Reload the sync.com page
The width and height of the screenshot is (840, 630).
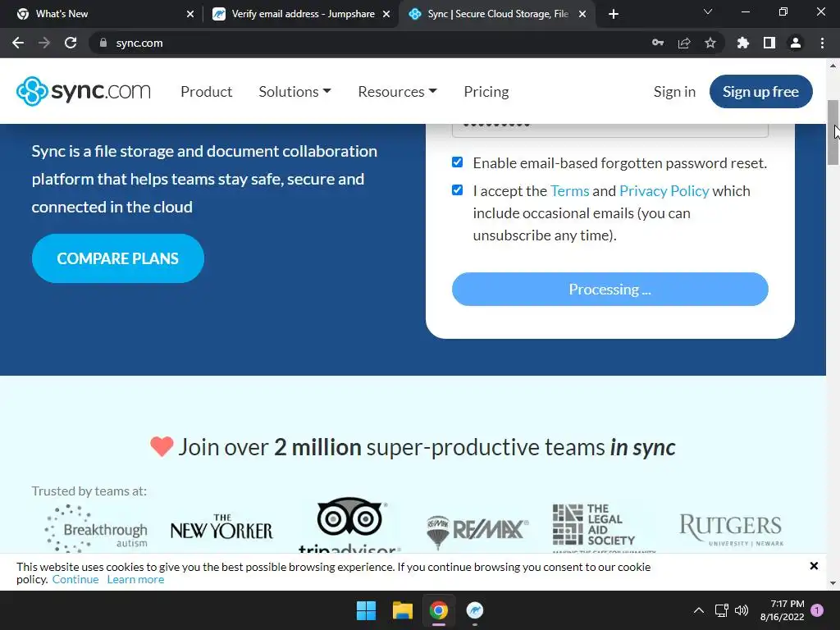pyautogui.click(x=71, y=43)
